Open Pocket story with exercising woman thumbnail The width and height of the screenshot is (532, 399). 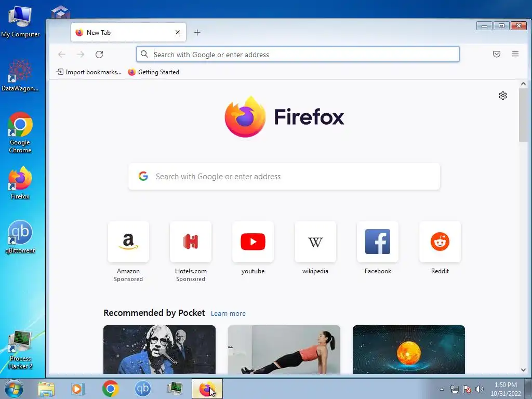(284, 350)
